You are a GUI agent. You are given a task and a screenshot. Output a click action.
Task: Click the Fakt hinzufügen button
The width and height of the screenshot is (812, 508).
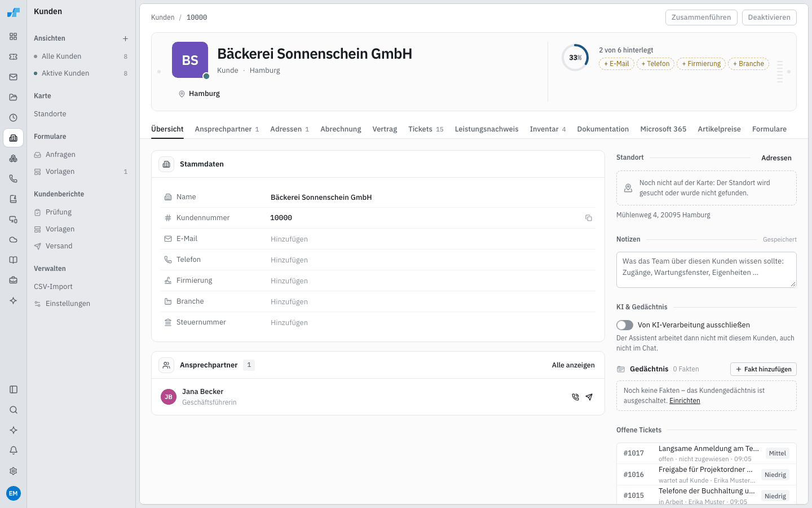(x=764, y=369)
